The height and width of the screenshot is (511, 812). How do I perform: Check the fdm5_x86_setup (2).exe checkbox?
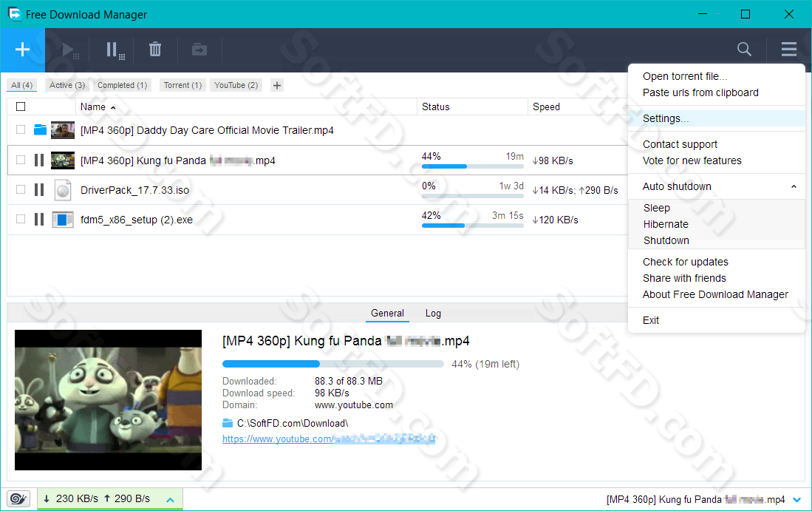(21, 219)
